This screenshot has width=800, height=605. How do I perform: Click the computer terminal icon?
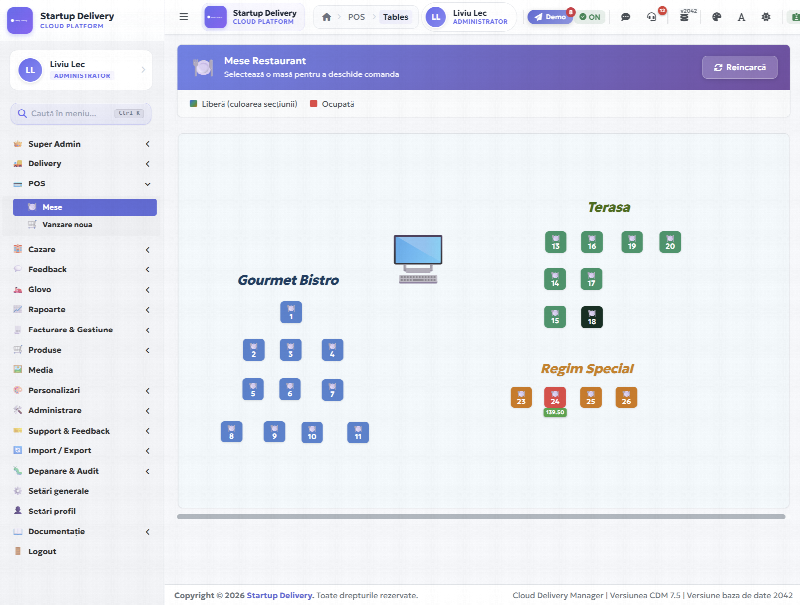(418, 259)
